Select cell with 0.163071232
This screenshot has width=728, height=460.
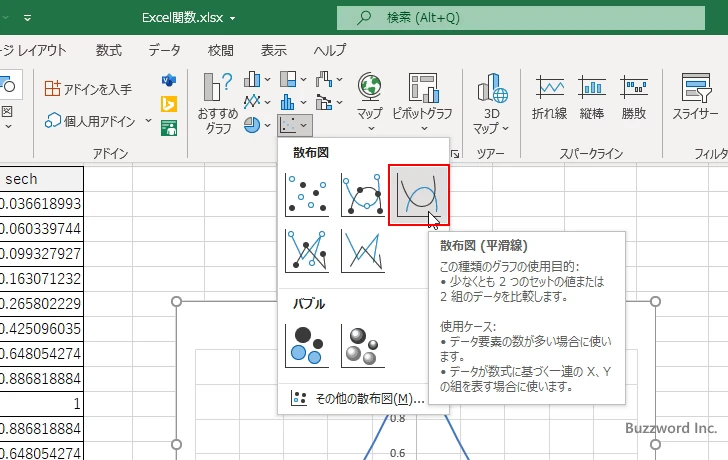pyautogui.click(x=41, y=279)
